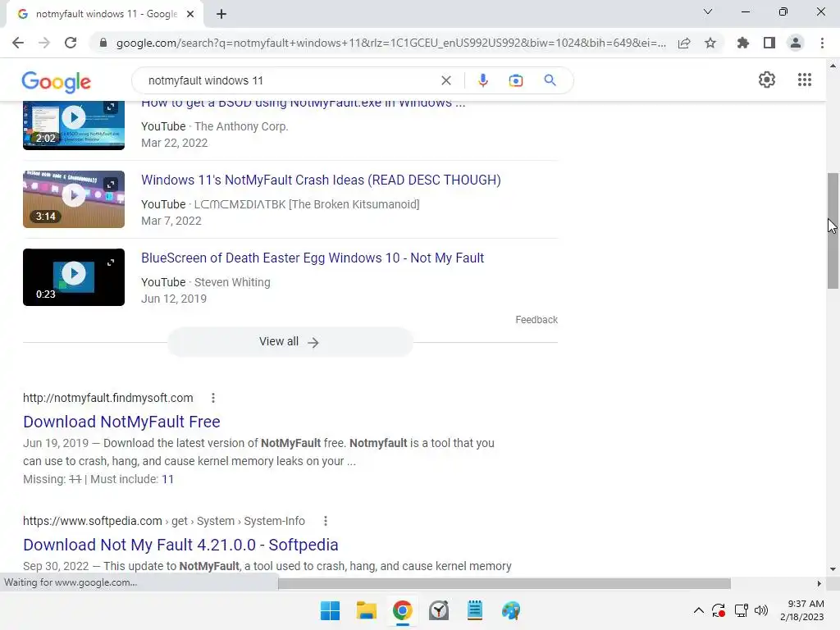Clear the search query text
The width and height of the screenshot is (840, 630).
445,80
